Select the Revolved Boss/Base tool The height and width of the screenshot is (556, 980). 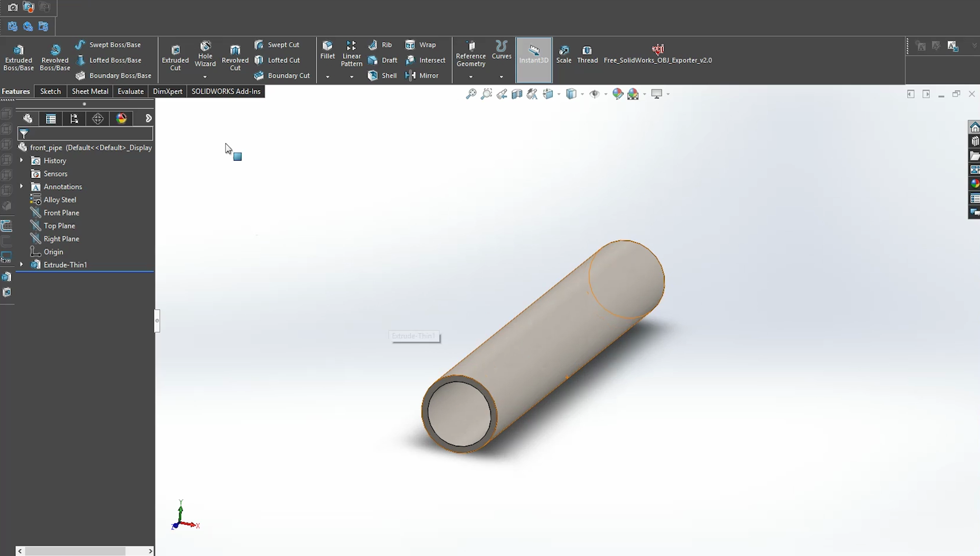tap(55, 58)
